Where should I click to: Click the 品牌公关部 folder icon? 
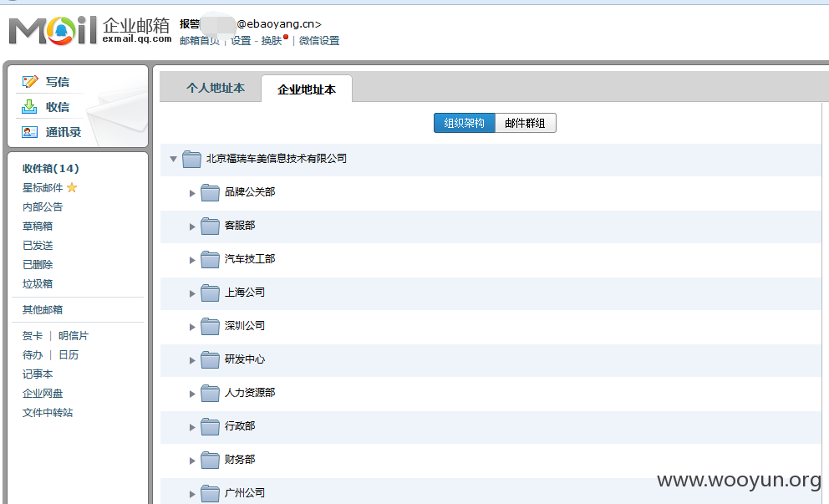[x=210, y=192]
